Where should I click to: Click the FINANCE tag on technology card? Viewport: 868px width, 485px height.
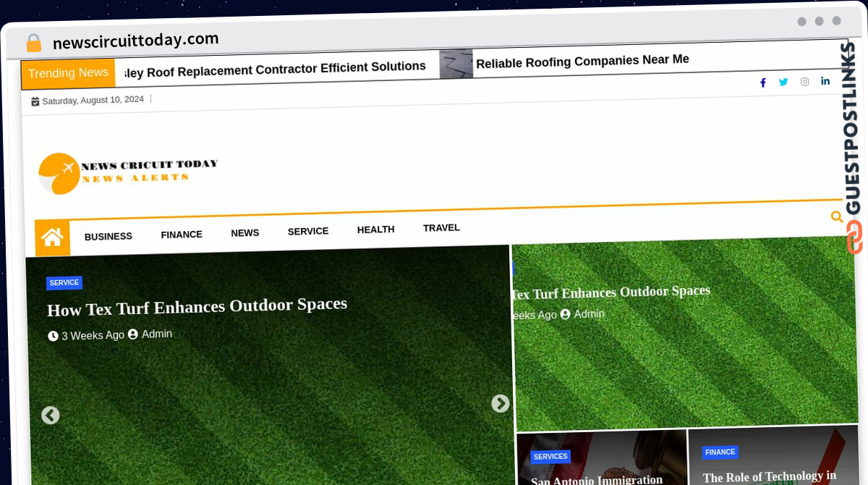pos(720,452)
